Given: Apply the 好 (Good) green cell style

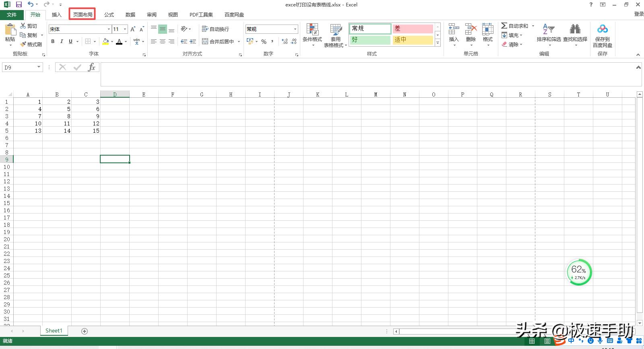Looking at the screenshot, I should (370, 40).
